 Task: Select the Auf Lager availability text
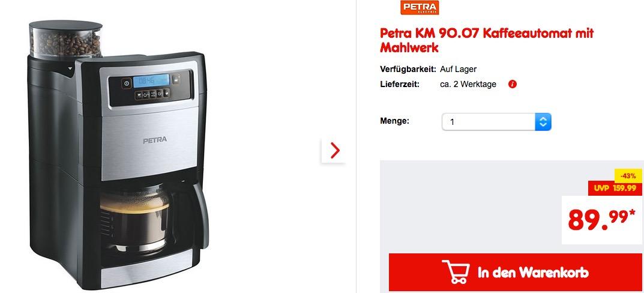click(458, 69)
